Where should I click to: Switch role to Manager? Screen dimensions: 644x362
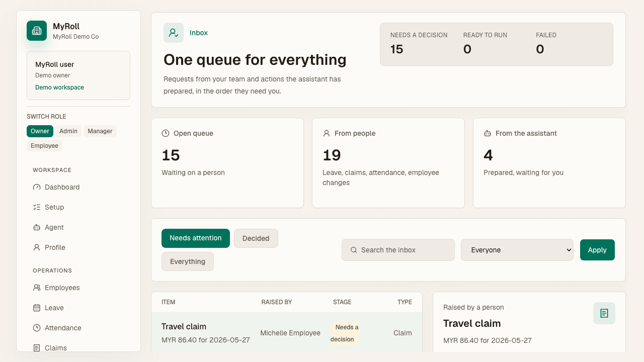100,131
